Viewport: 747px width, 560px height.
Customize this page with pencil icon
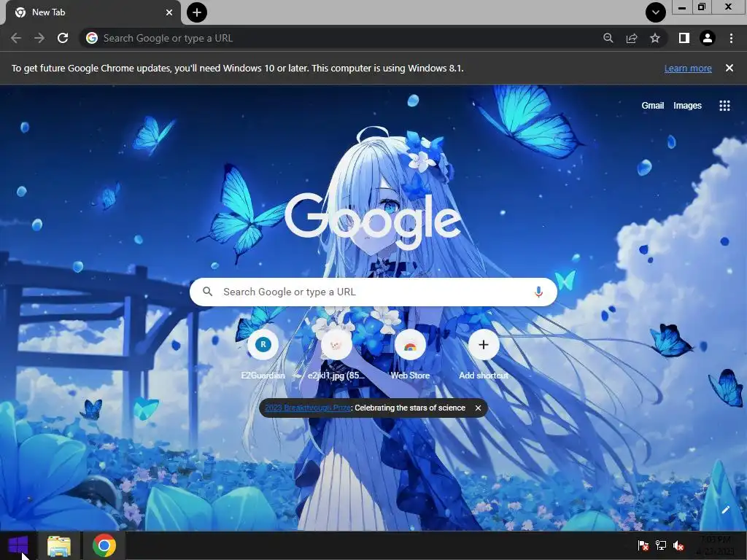click(725, 510)
